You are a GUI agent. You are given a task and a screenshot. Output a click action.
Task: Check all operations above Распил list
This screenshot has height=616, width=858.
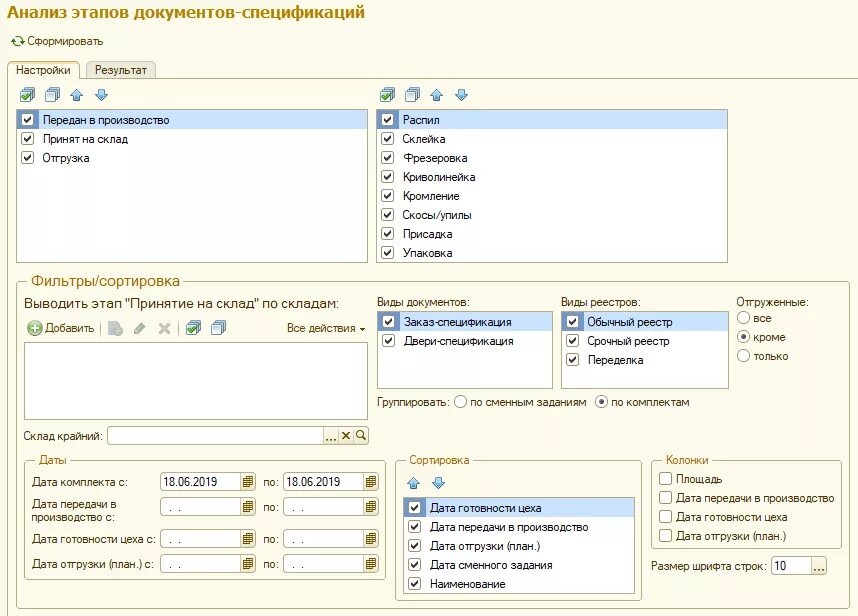point(387,95)
